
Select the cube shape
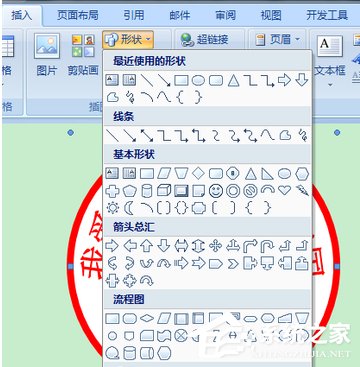[x=164, y=191]
